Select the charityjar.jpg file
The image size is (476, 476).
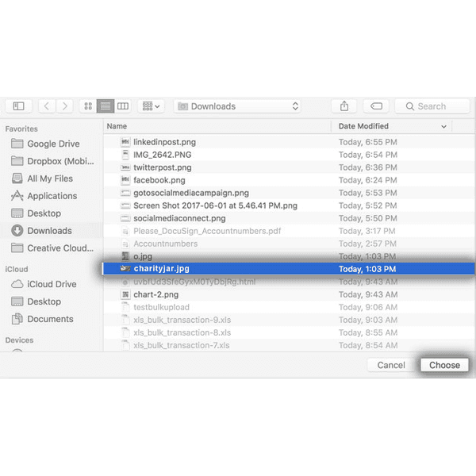(161, 269)
